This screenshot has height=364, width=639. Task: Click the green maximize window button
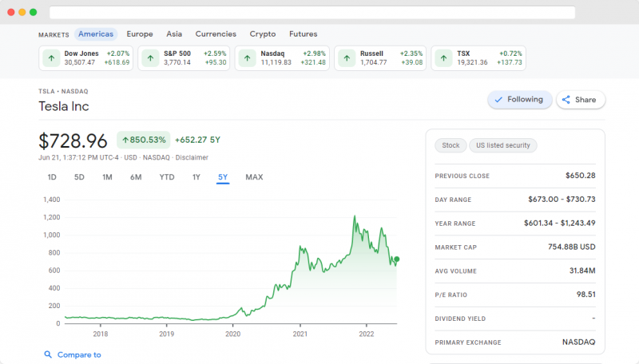pos(34,12)
